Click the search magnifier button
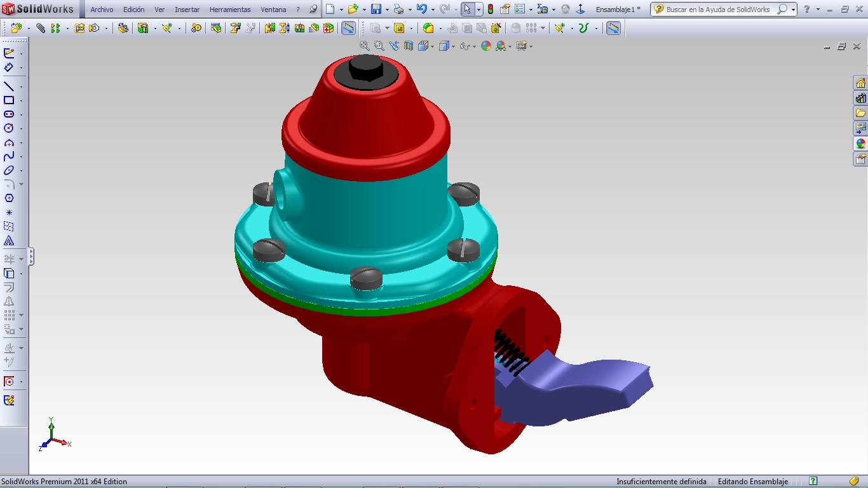Image resolution: width=868 pixels, height=488 pixels. click(782, 10)
